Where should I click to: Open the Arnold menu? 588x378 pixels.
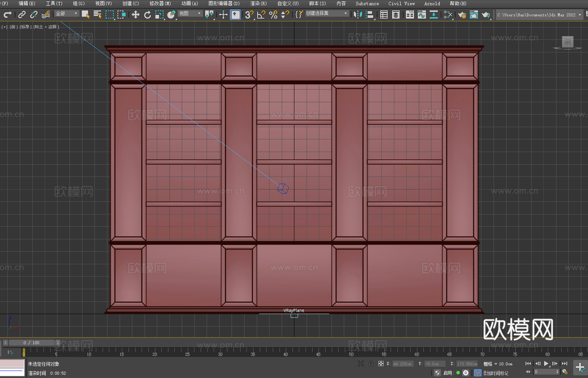click(432, 3)
